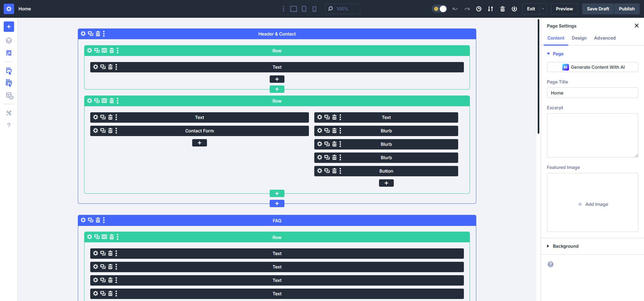The width and height of the screenshot is (644, 301).
Task: Switch to phone view in top bar
Action: point(314,9)
